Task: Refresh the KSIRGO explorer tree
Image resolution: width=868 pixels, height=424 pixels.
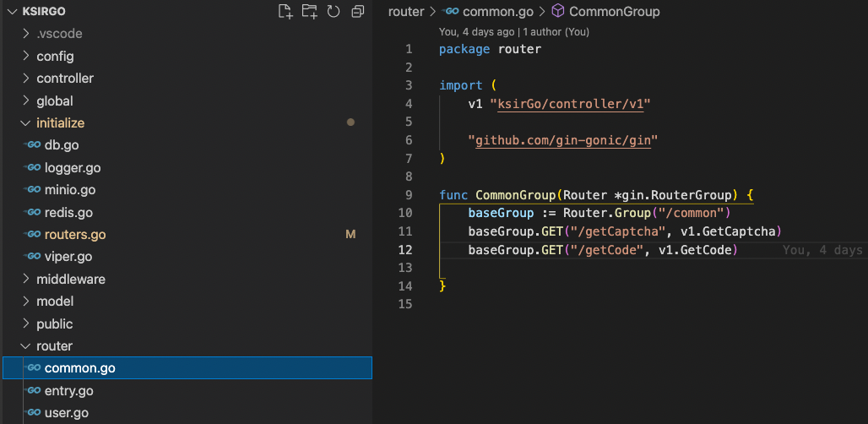Action: tap(334, 11)
